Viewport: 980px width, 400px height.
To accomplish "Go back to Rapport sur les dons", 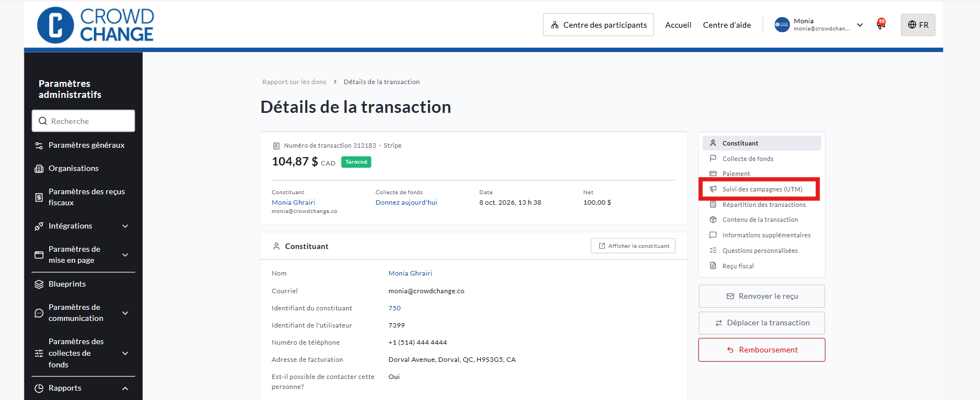I will [294, 82].
